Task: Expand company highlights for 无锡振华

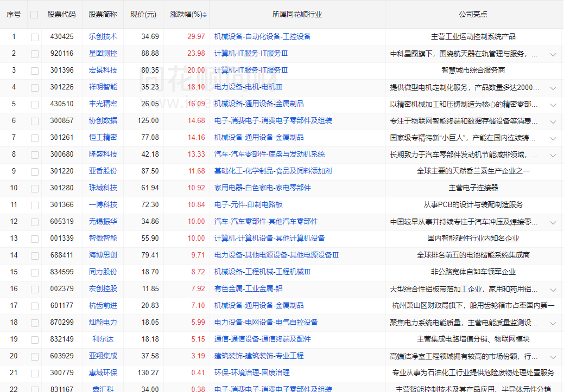Action: point(553,222)
